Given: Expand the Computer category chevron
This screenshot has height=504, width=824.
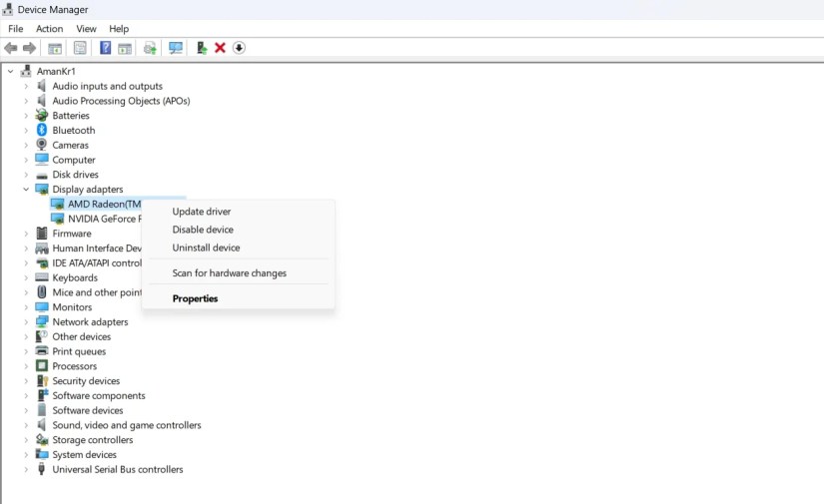Looking at the screenshot, I should 26,160.
